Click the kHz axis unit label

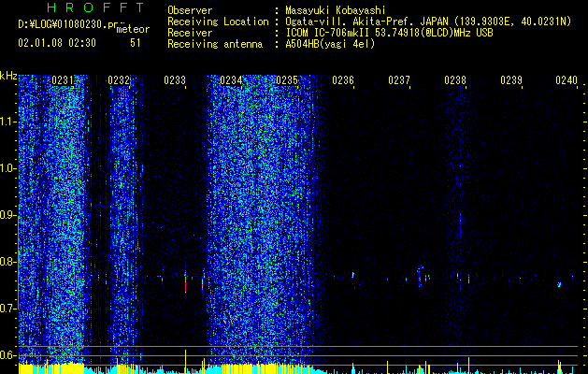(8, 76)
